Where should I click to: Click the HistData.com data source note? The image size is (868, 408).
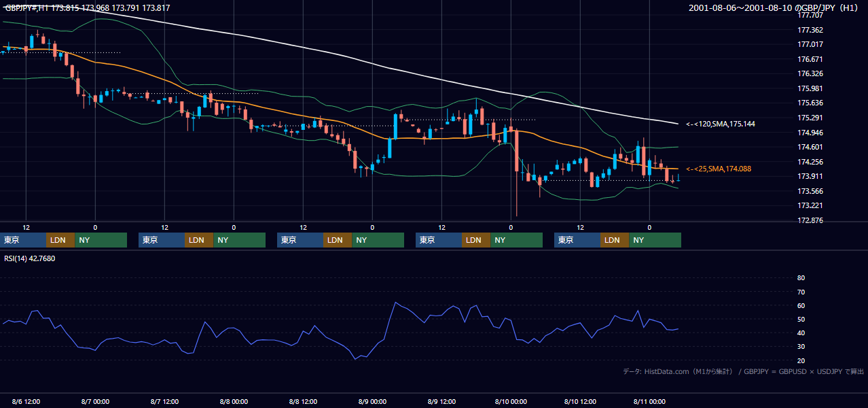point(743,371)
